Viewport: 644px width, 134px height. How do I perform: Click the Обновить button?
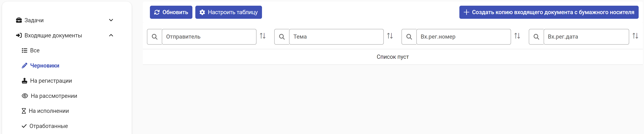pos(171,12)
